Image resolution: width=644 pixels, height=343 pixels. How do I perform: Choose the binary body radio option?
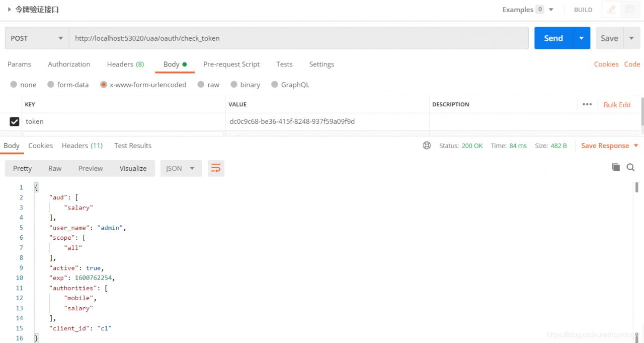pos(234,85)
